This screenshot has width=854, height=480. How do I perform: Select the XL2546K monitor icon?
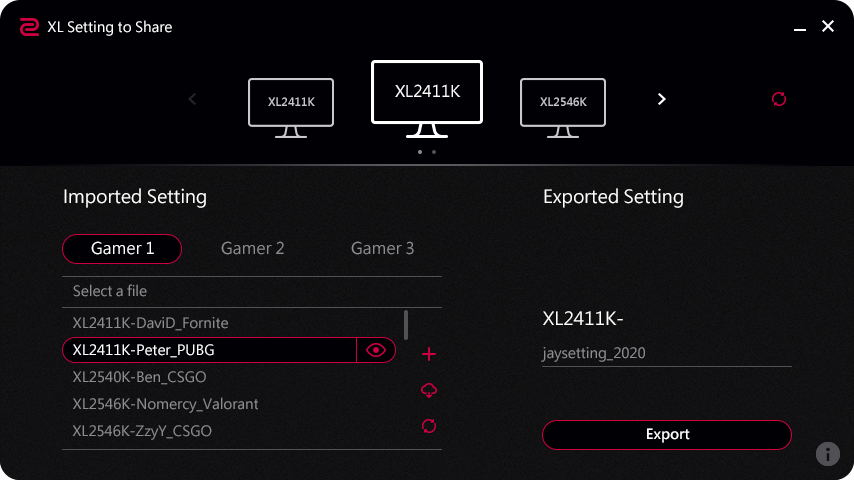(563, 104)
